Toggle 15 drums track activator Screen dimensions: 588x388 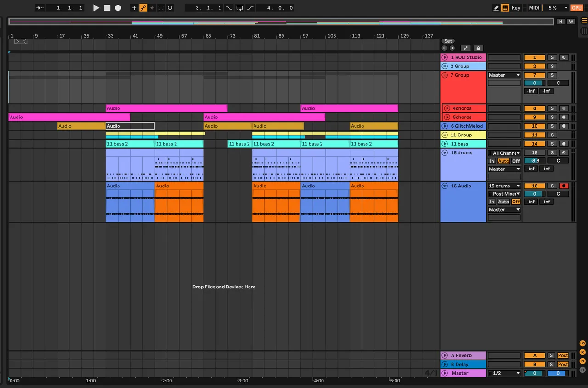(x=535, y=153)
